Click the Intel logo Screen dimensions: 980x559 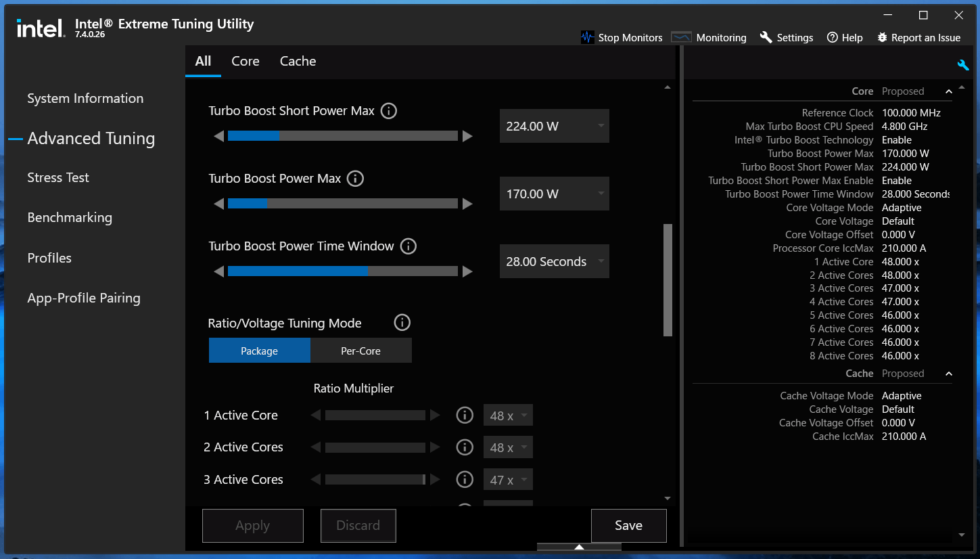41,28
